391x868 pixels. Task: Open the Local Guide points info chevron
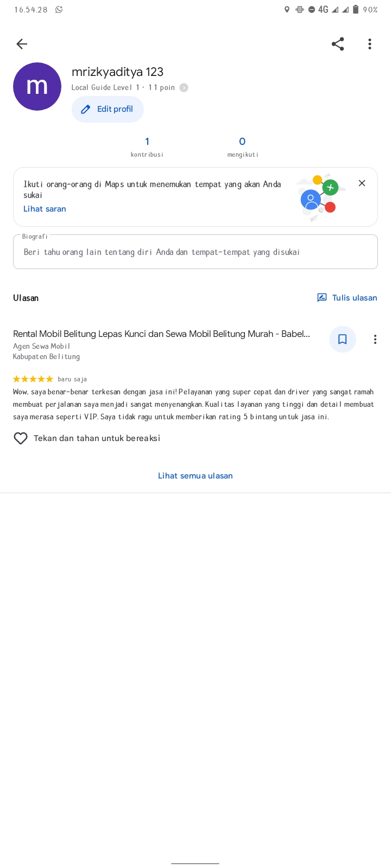coord(184,87)
